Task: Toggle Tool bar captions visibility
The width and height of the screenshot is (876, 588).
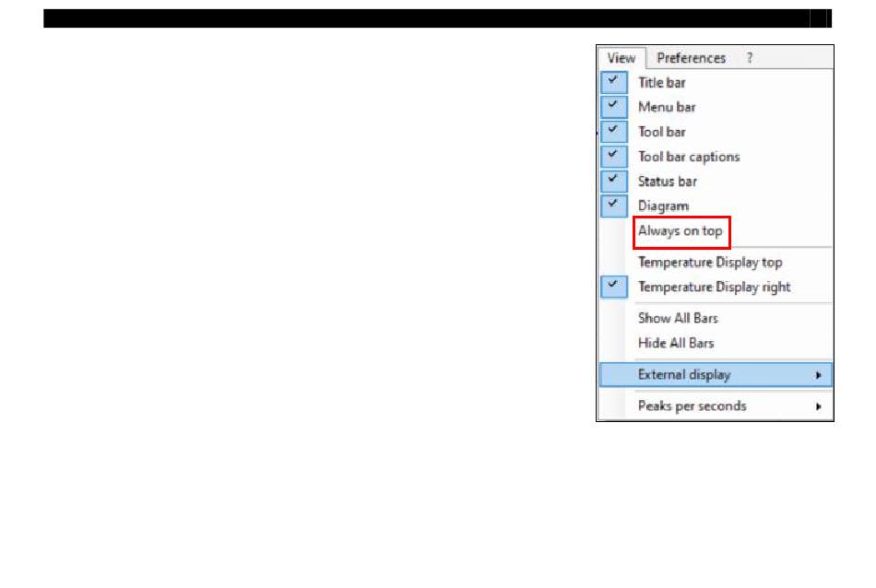Action: click(716, 157)
